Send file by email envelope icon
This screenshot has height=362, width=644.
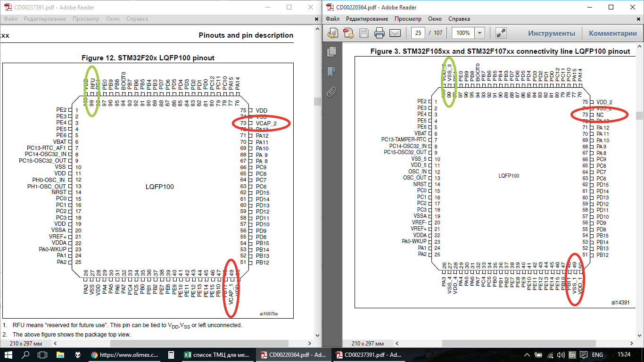coord(395,33)
